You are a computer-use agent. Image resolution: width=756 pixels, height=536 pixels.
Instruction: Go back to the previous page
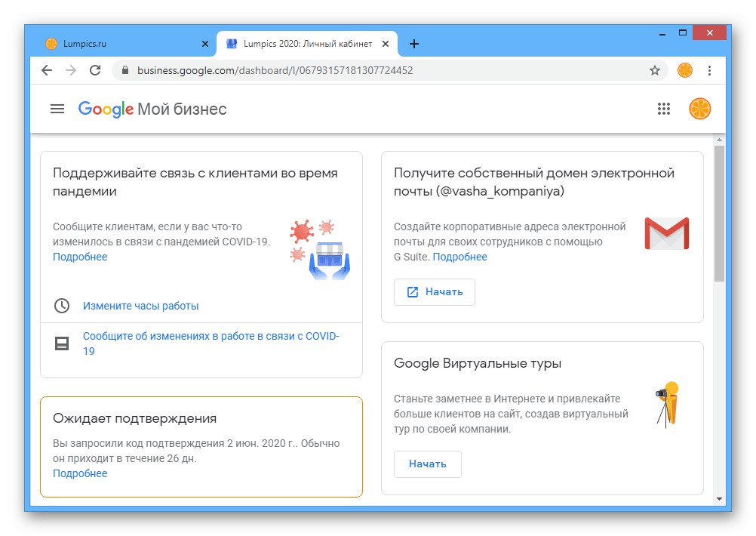tap(47, 70)
